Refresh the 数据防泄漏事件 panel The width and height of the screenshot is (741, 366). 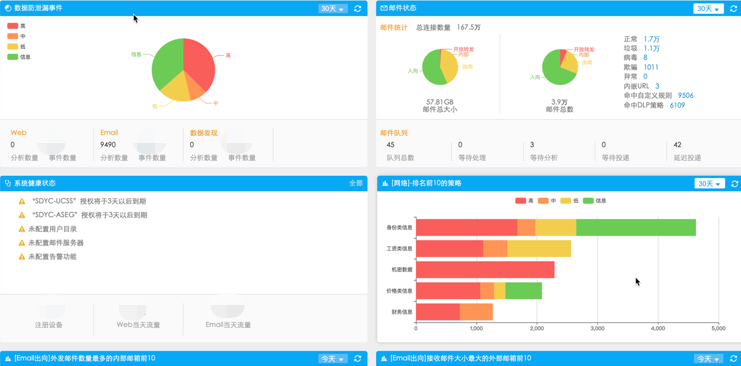(358, 9)
